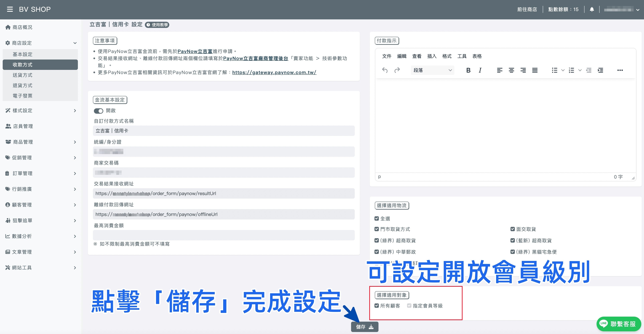Image resolution: width=644 pixels, height=334 pixels.
Task: Insert a bullet list
Action: click(x=554, y=70)
